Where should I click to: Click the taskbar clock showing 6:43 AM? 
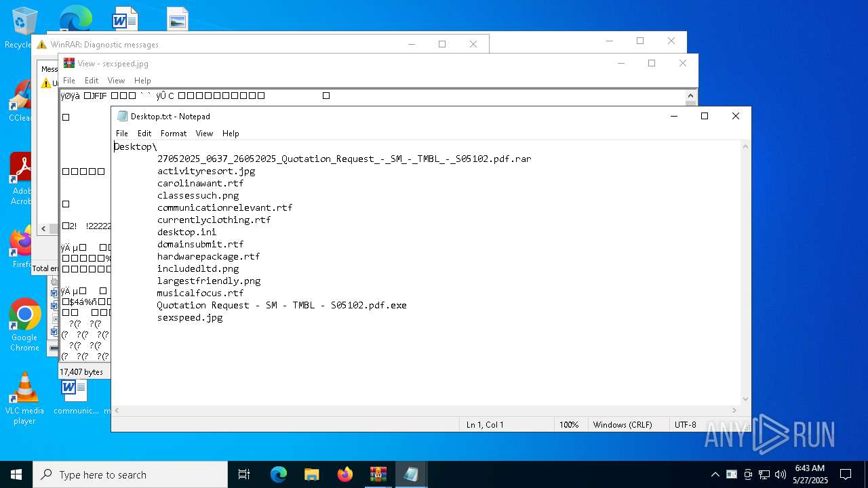click(810, 474)
